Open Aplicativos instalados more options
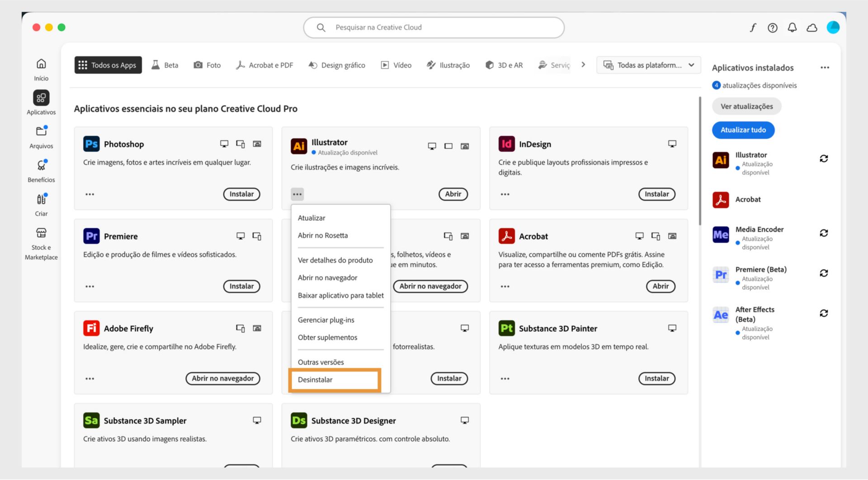The height and width of the screenshot is (480, 868). (825, 68)
